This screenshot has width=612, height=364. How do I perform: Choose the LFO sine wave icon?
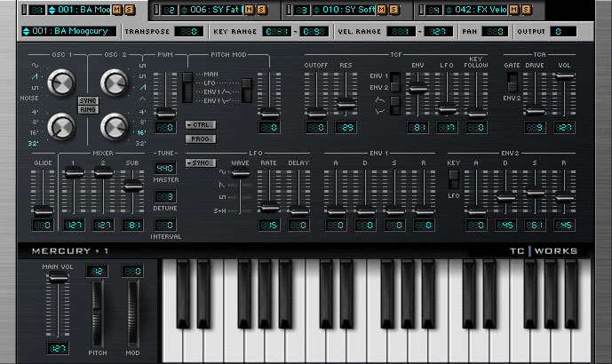tap(222, 171)
